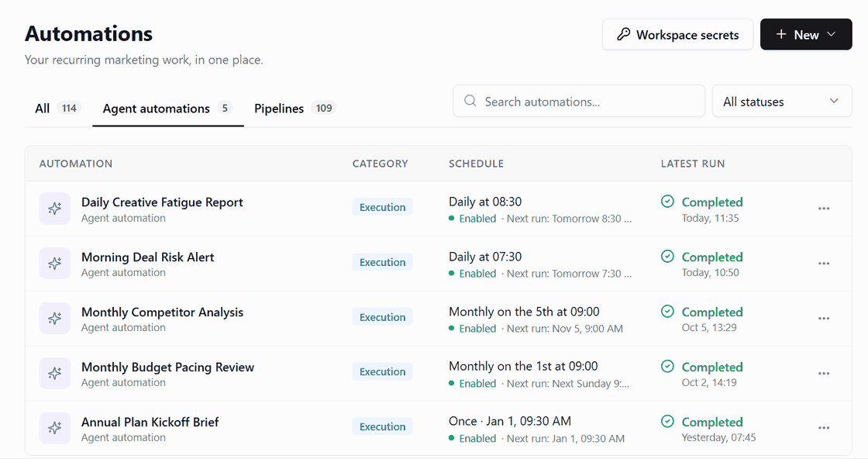Open the Monthly Budget Pacing Review automation
This screenshot has height=459, width=868.
(x=167, y=367)
